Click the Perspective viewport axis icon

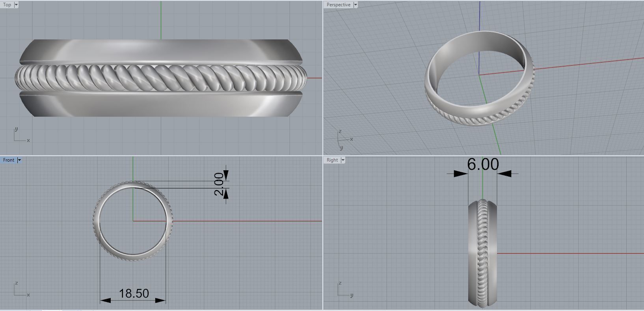click(x=344, y=140)
